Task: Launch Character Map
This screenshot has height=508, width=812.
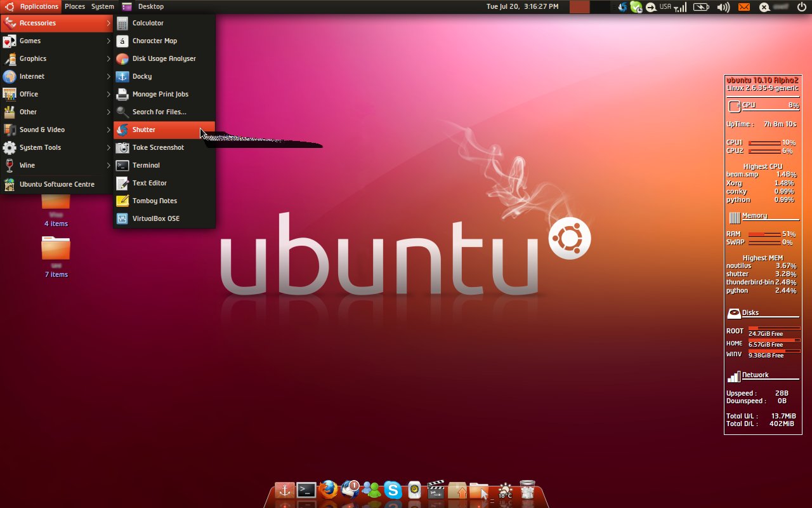Action: 164,41
